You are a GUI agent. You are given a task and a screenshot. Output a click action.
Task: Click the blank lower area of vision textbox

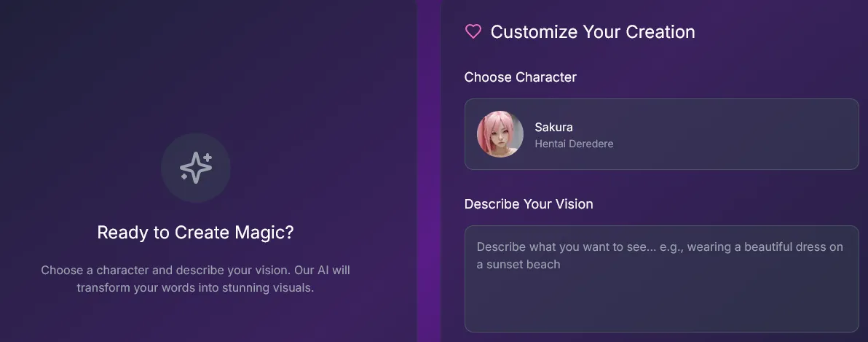(x=661, y=306)
